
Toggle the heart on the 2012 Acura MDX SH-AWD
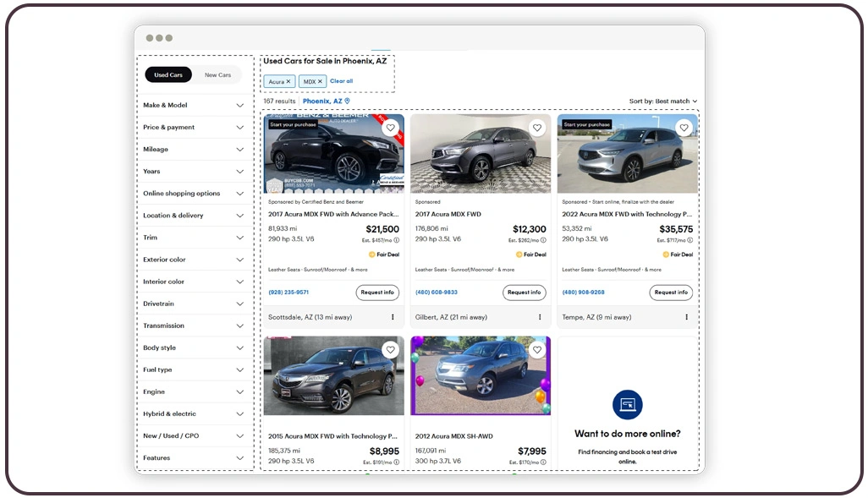(537, 349)
